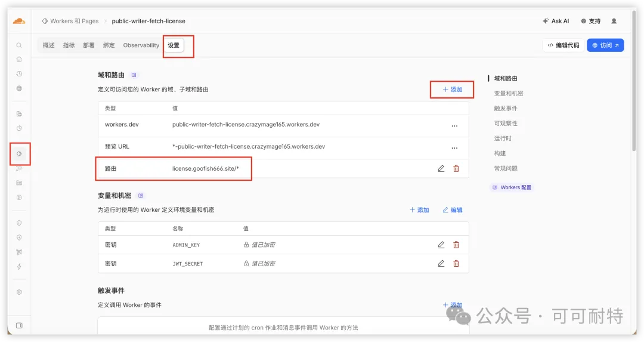Image resolution: width=644 pixels, height=342 pixels.
Task: Open the recent history clock icon
Action: 19,74
